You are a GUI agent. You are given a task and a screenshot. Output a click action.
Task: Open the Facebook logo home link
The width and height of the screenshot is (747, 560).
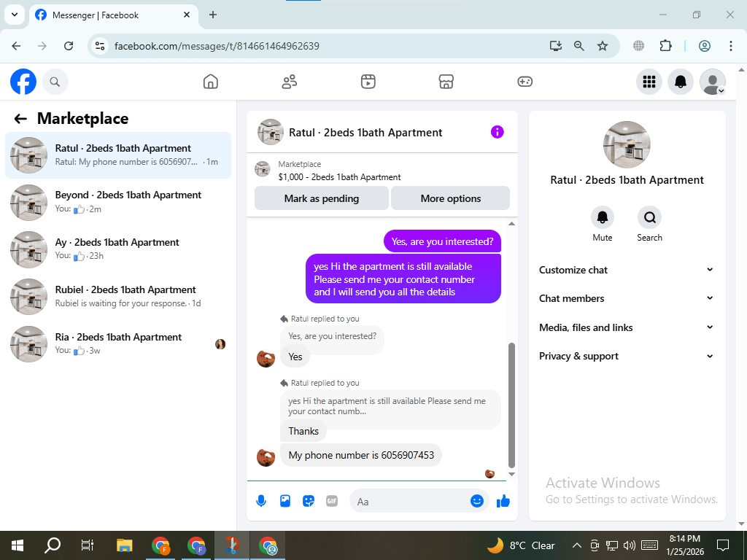[x=23, y=82]
